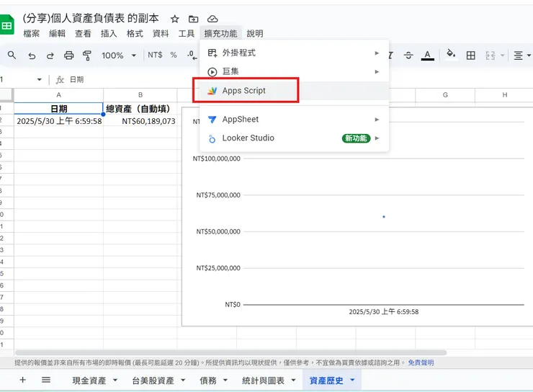Open the all sheets list
Image resolution: width=533 pixels, height=392 pixels.
[x=46, y=380]
